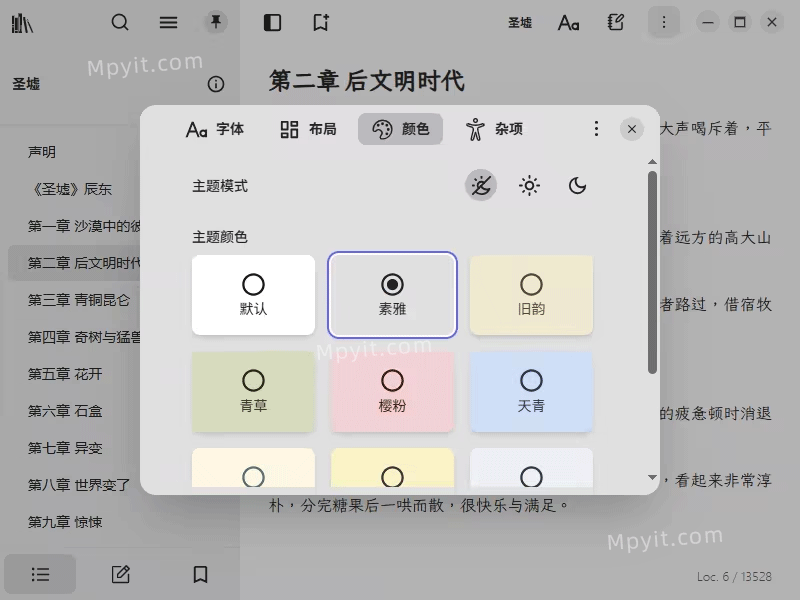This screenshot has width=800, height=600.
Task: Click the dialog scrollbar up arrow
Action: 652,162
